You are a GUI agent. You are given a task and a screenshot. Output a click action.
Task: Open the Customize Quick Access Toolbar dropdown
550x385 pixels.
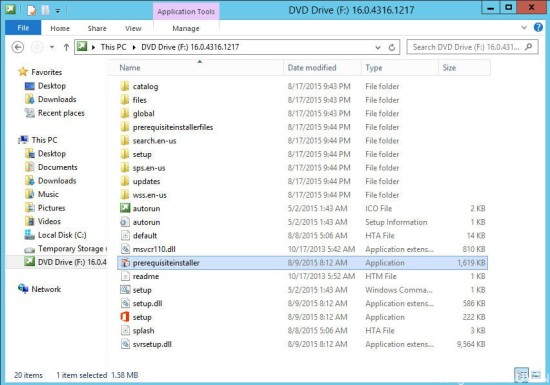pos(58,11)
